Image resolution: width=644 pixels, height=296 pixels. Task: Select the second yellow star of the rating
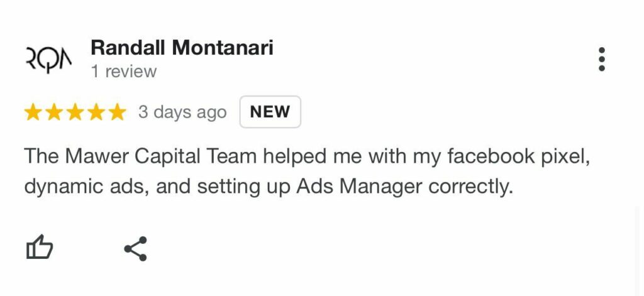pos(54,112)
